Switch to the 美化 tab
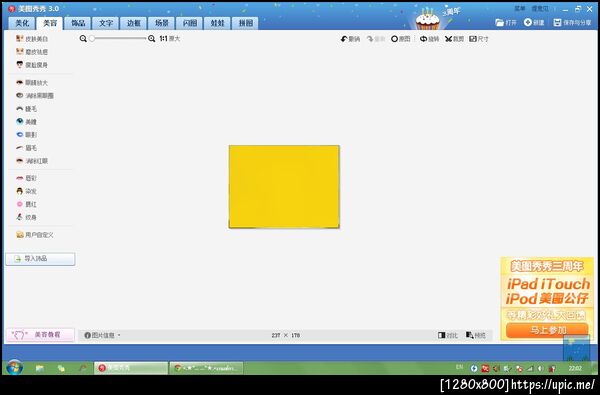Image resolution: width=600 pixels, height=395 pixels. coord(22,23)
